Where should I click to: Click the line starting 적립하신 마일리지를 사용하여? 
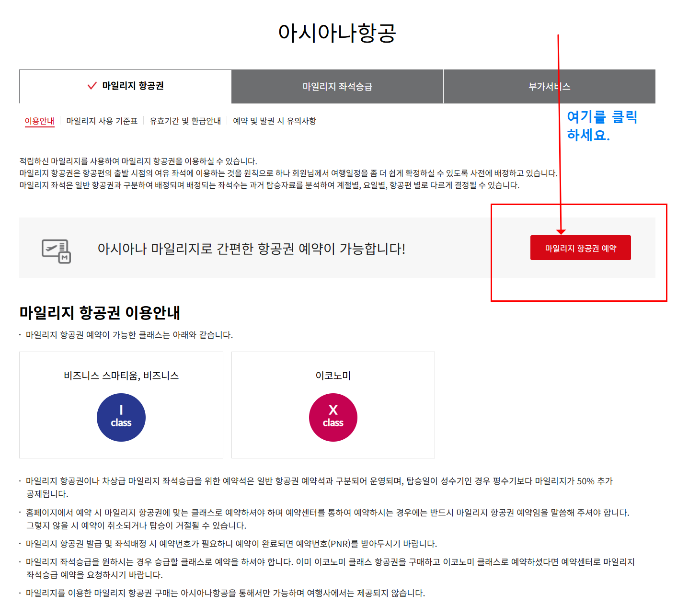138,161
